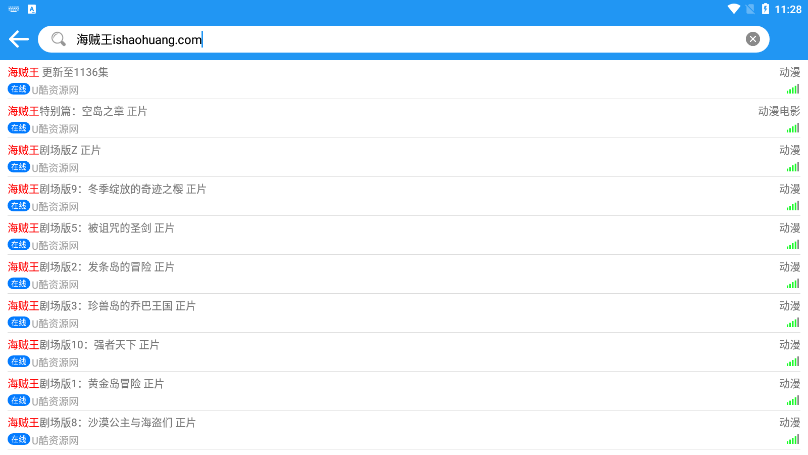The height and width of the screenshot is (455, 808).
Task: Tap signal strength icon of first result
Action: coord(792,89)
